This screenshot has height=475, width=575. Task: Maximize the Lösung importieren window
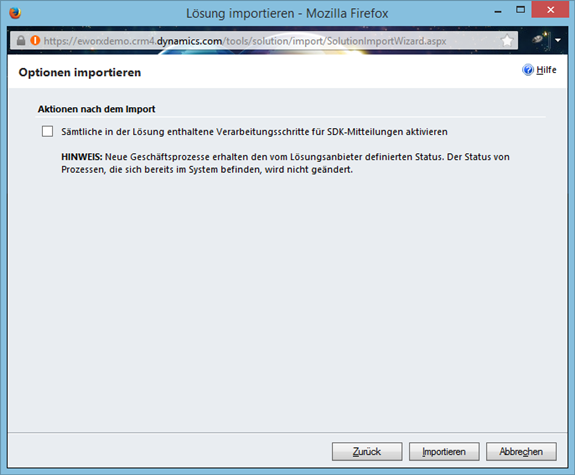520,10
